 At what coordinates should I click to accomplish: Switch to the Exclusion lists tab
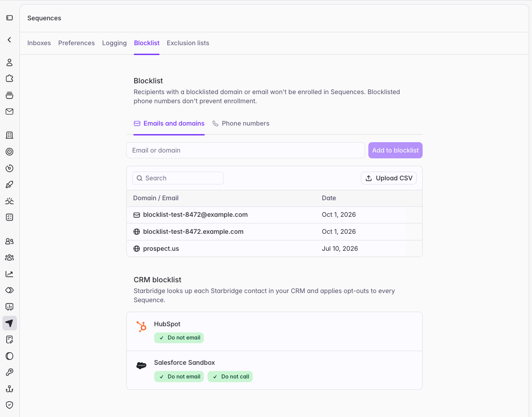click(x=188, y=43)
